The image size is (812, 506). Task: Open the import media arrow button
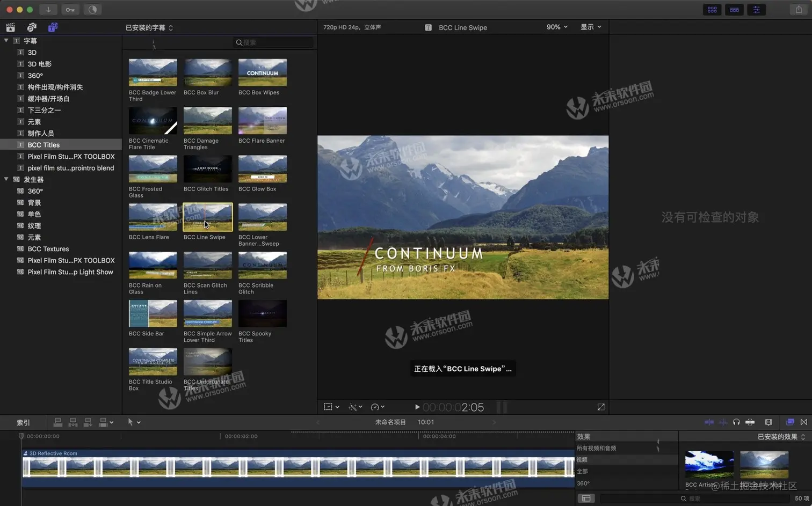click(48, 10)
